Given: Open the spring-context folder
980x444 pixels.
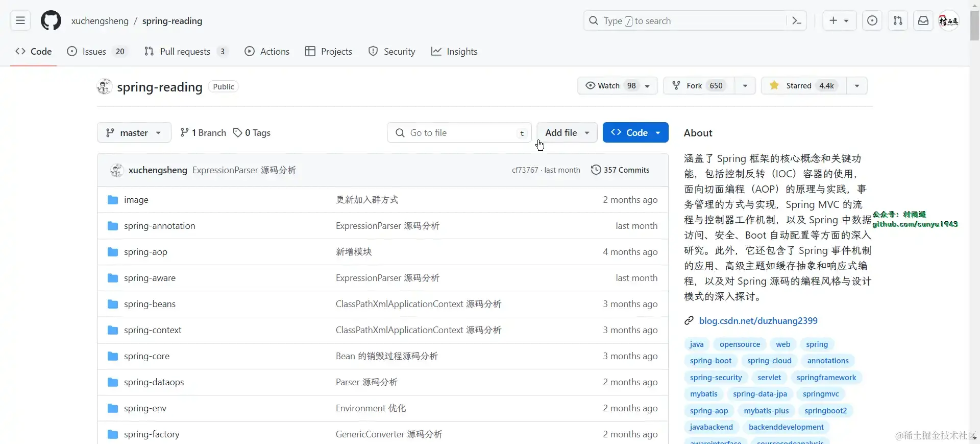Looking at the screenshot, I should pyautogui.click(x=153, y=330).
